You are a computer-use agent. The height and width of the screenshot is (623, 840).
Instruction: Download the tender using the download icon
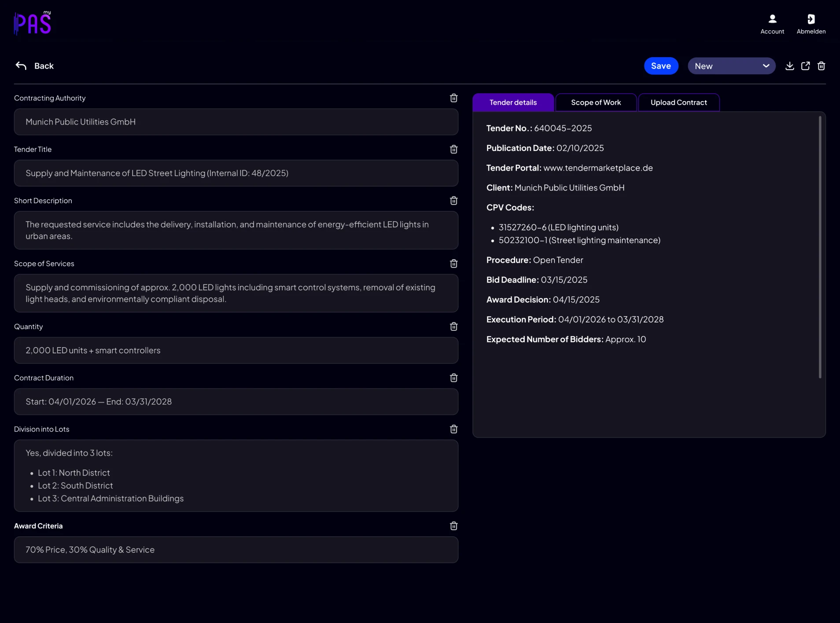(790, 66)
